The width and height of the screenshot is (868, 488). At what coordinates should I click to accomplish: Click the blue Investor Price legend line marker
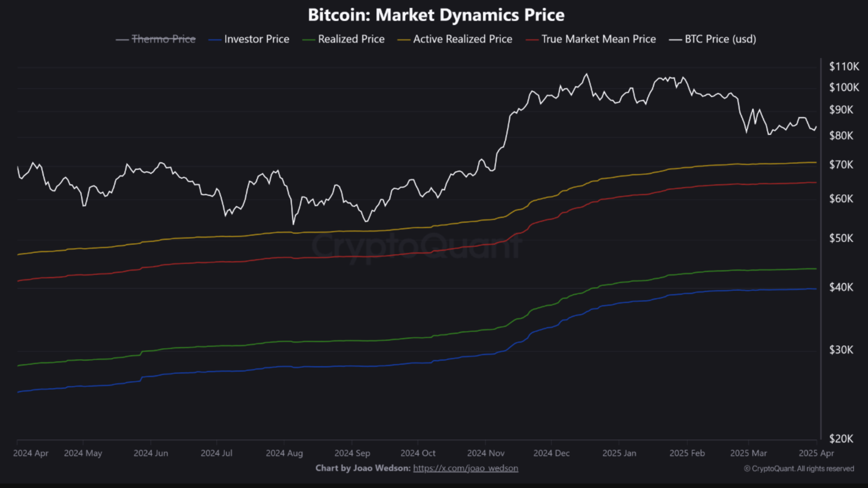215,40
